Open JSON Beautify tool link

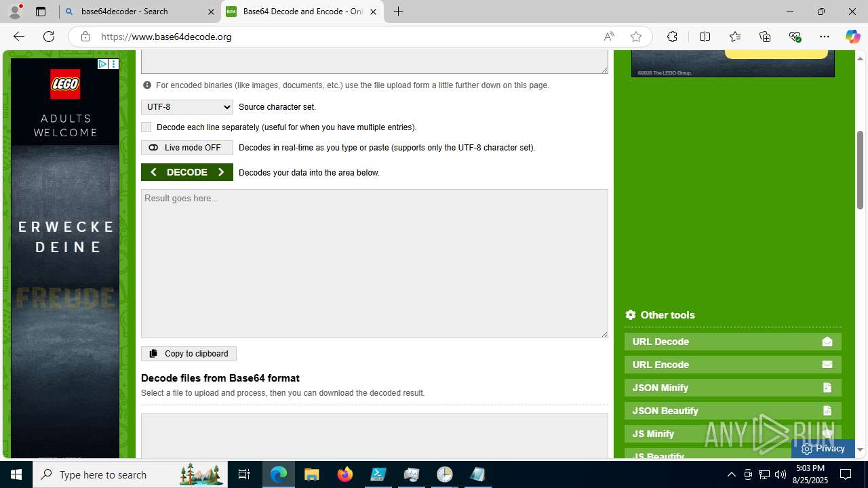click(x=733, y=411)
